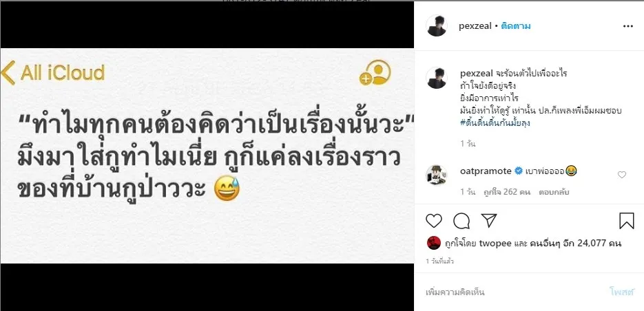Image resolution: width=644 pixels, height=311 pixels.
Task: View the 262 likes on oatpramote's comment
Action: coord(507,192)
